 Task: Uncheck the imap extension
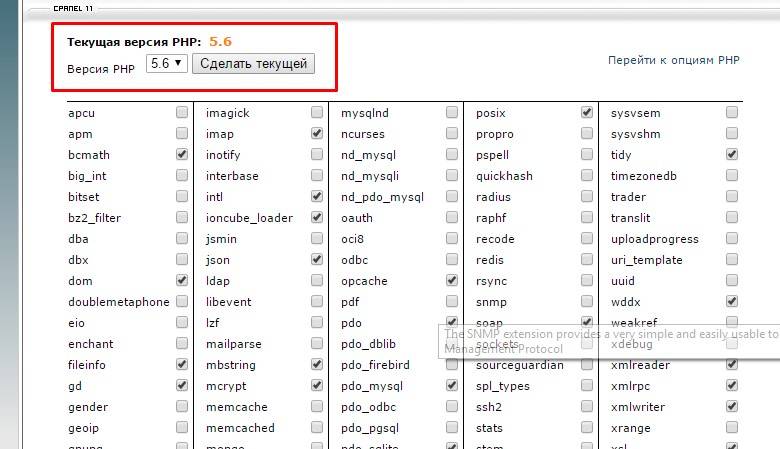(x=317, y=133)
